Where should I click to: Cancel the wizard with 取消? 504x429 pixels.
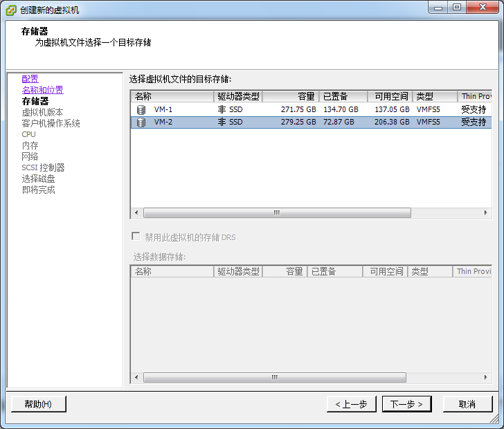[467, 404]
